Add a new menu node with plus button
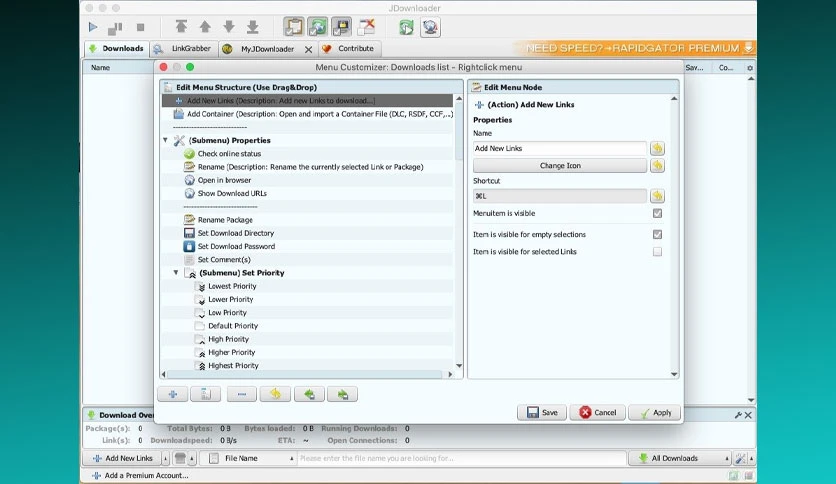836x484 pixels. click(x=173, y=394)
